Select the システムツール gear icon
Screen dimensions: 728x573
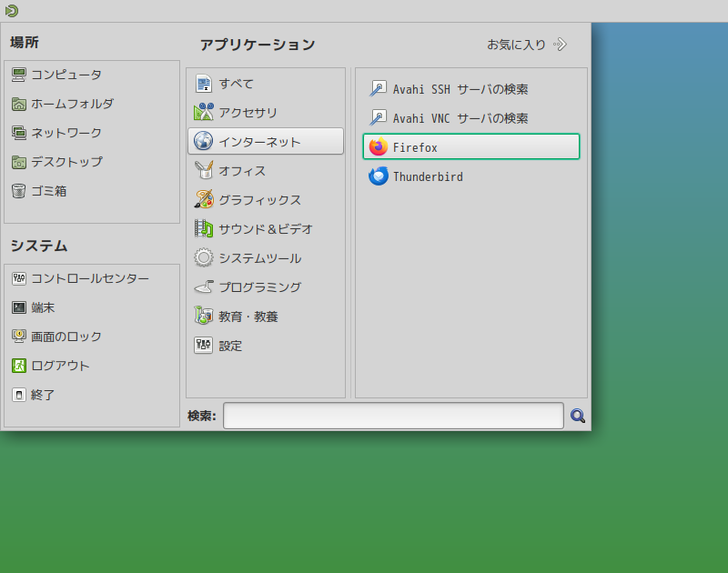203,258
